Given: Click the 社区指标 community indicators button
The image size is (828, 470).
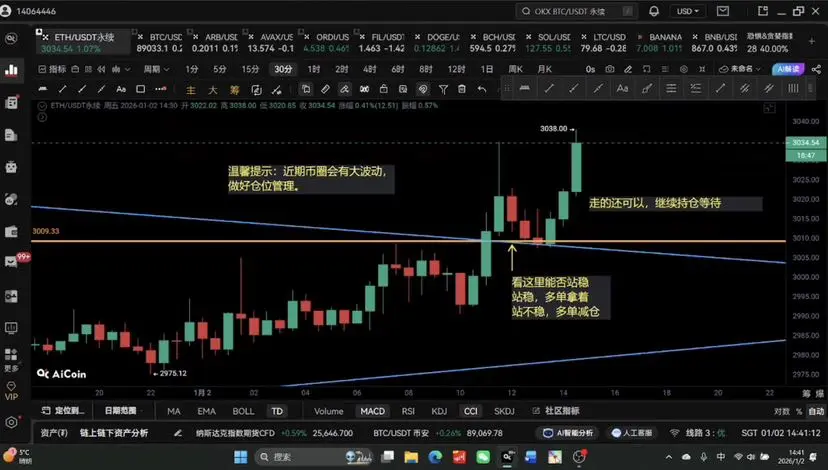Looking at the screenshot, I should 557,411.
